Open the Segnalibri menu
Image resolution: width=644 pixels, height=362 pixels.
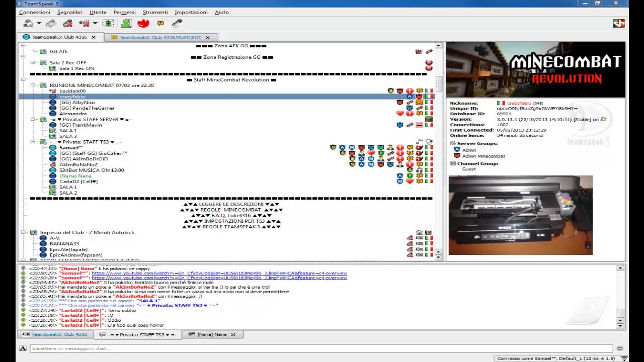(x=70, y=12)
